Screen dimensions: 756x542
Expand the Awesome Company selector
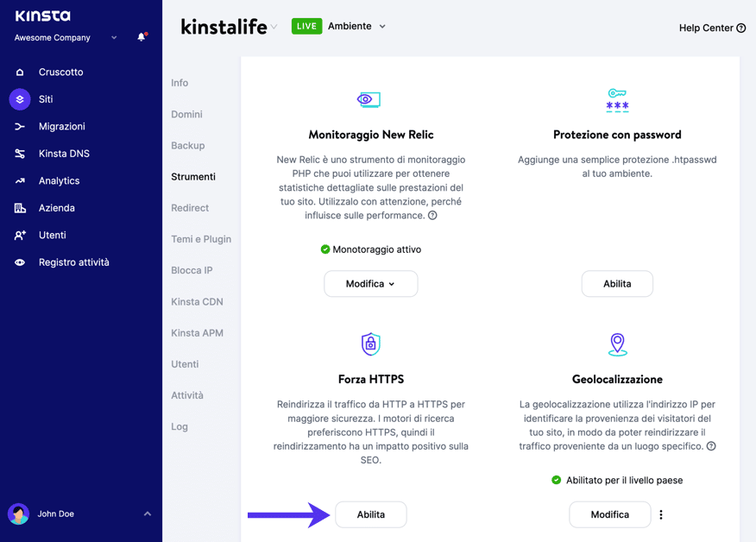pyautogui.click(x=114, y=38)
